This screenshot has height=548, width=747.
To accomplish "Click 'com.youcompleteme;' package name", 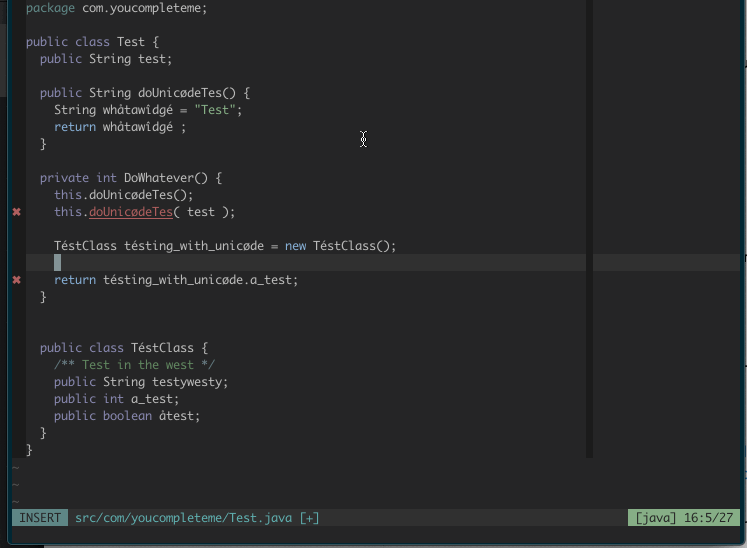I will pyautogui.click(x=145, y=8).
